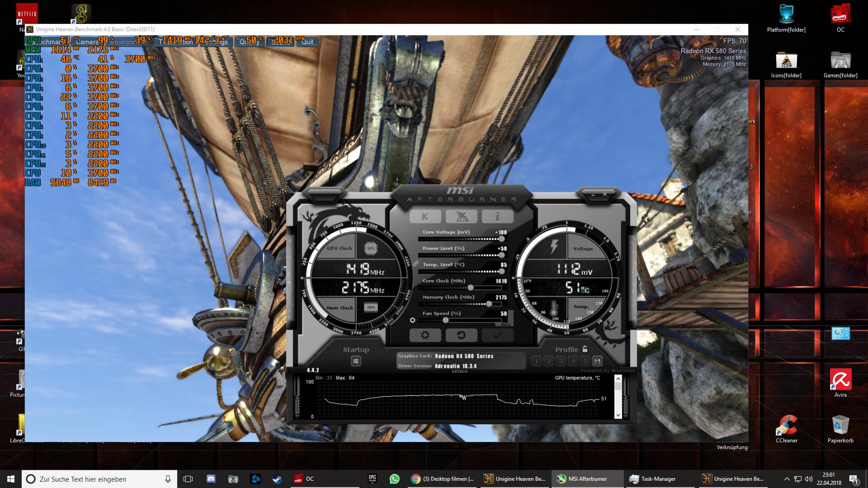The image size is (868, 488).
Task: Open Afterburner information (i) panel
Action: [497, 217]
